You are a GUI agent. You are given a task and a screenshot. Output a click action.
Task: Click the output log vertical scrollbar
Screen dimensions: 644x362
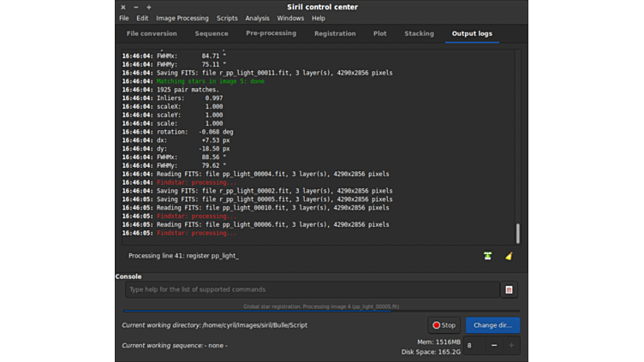(517, 233)
